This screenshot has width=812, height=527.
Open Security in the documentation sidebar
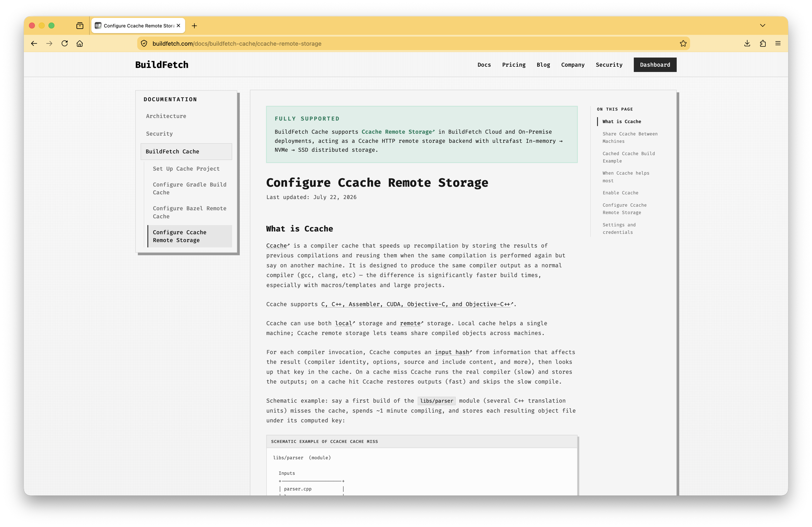tap(159, 134)
